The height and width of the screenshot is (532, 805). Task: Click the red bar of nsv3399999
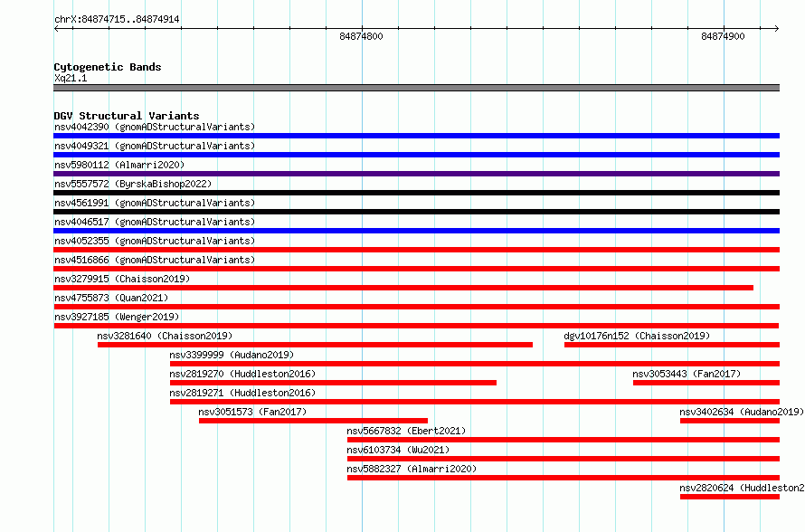(x=475, y=364)
